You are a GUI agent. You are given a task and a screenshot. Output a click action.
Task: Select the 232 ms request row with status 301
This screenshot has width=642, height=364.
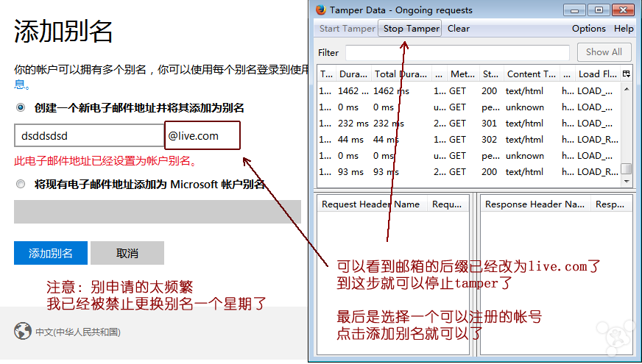click(469, 123)
